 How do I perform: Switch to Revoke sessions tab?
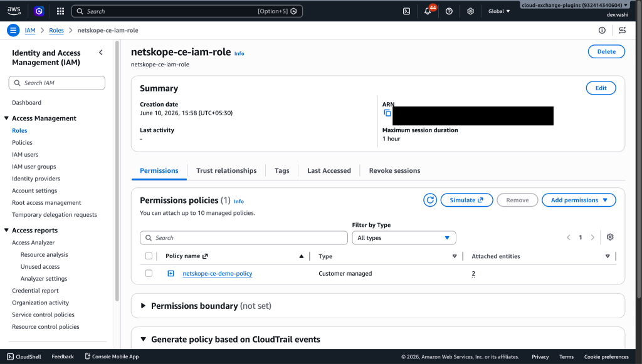click(395, 170)
